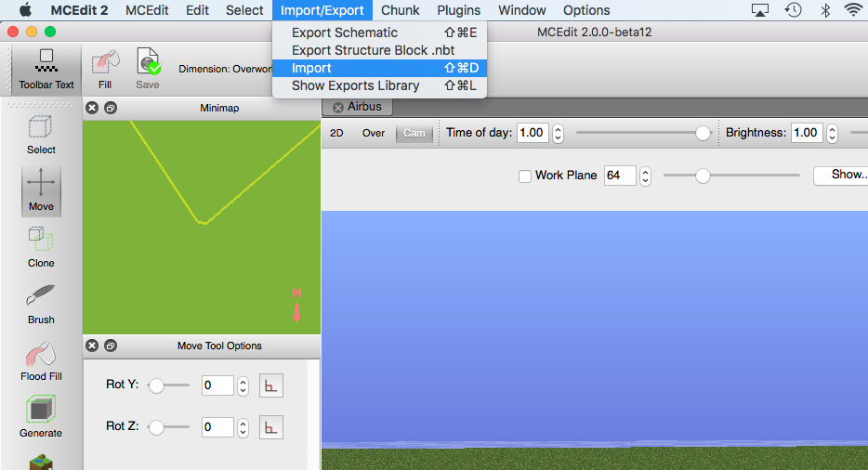Open the Chunk menu
This screenshot has width=868, height=470.
point(401,10)
